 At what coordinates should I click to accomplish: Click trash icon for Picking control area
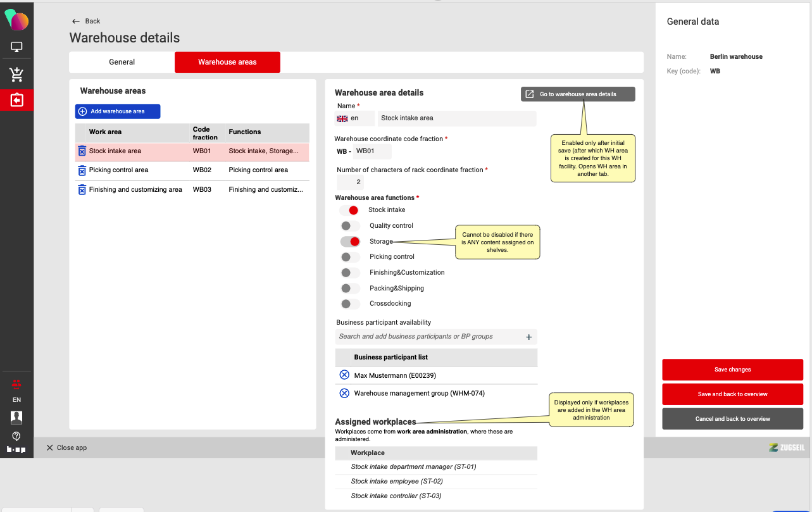pyautogui.click(x=82, y=170)
